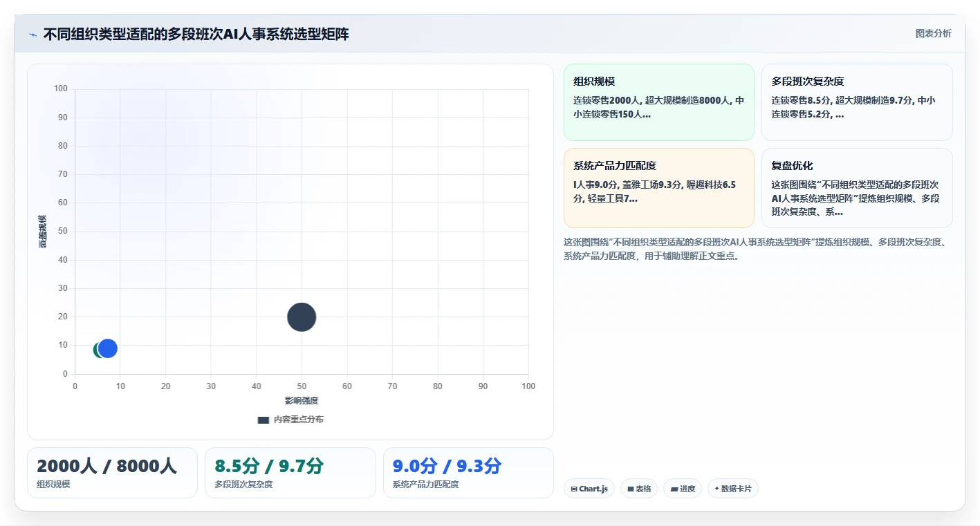Click the x-axis title 影响强度
Viewport: 980px width, 526px height.
302,401
